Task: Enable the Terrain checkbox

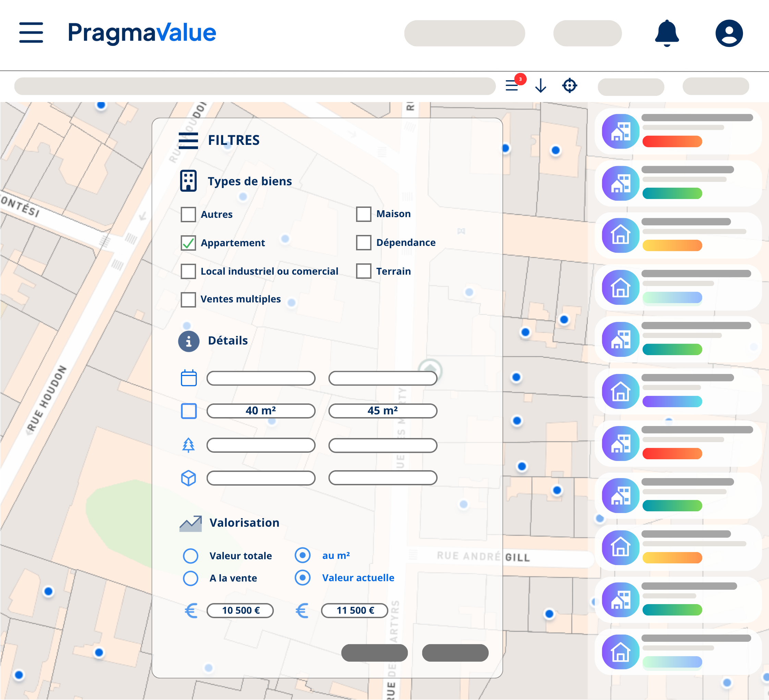Action: pos(363,271)
